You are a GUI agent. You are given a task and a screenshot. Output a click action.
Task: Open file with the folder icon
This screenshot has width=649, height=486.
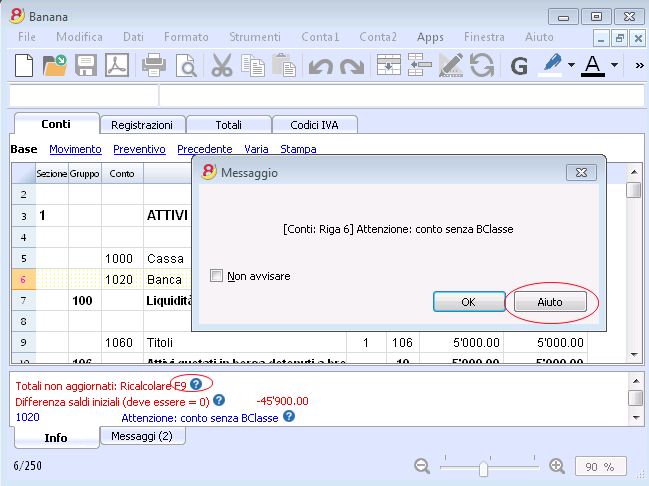pyautogui.click(x=55, y=65)
